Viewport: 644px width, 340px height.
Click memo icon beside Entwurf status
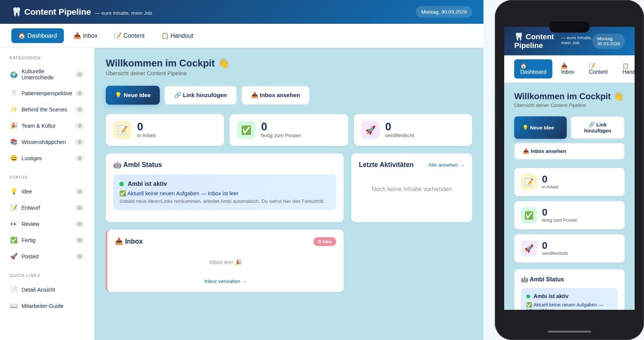tap(14, 208)
